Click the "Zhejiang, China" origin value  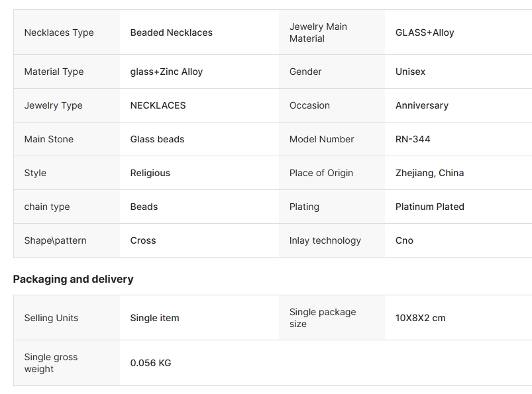click(429, 173)
